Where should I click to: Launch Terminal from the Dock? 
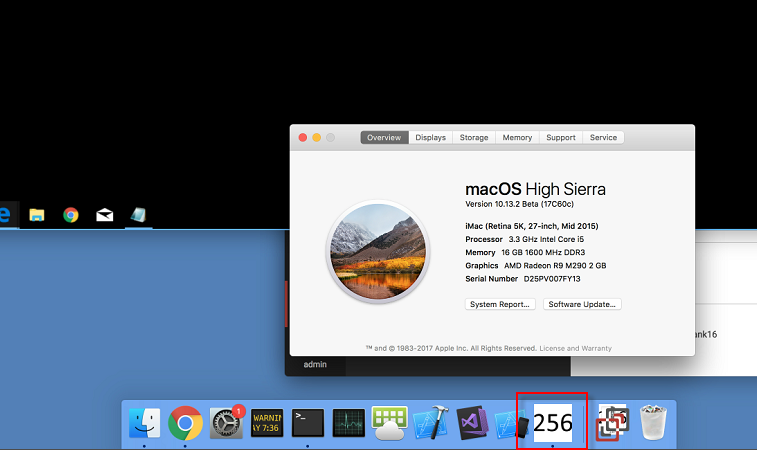[308, 423]
